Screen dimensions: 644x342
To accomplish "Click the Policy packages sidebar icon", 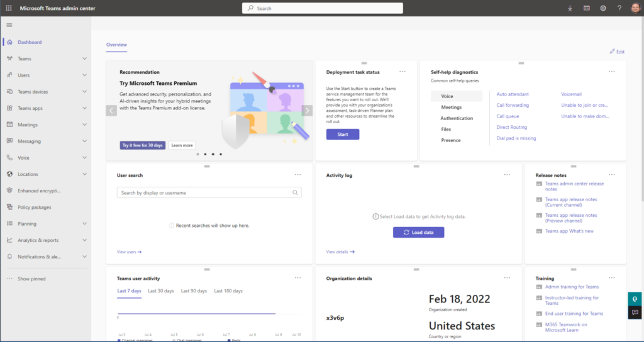I will [x=9, y=207].
